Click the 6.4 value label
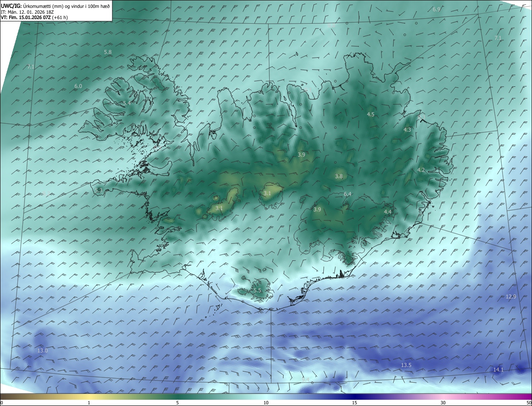The image size is (532, 406). (x=347, y=194)
